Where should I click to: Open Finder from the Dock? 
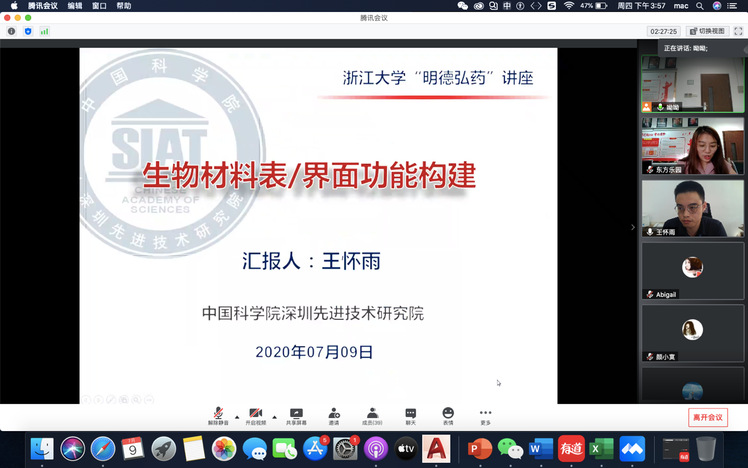(x=42, y=448)
